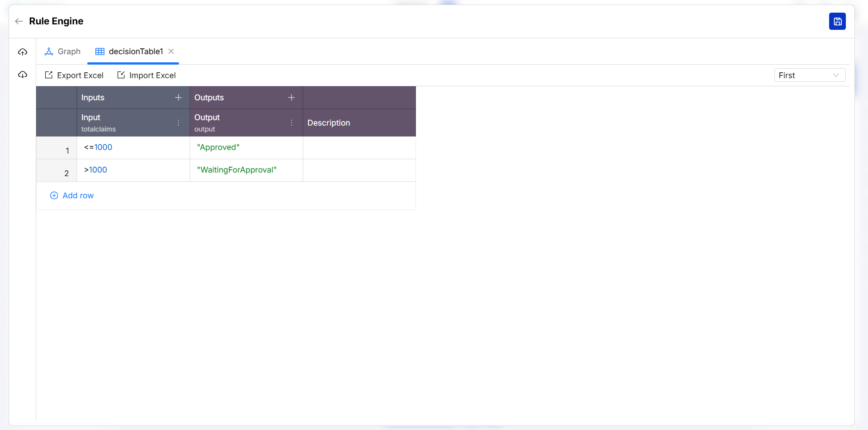
Task: Close the decisionTable1 tab
Action: (171, 51)
